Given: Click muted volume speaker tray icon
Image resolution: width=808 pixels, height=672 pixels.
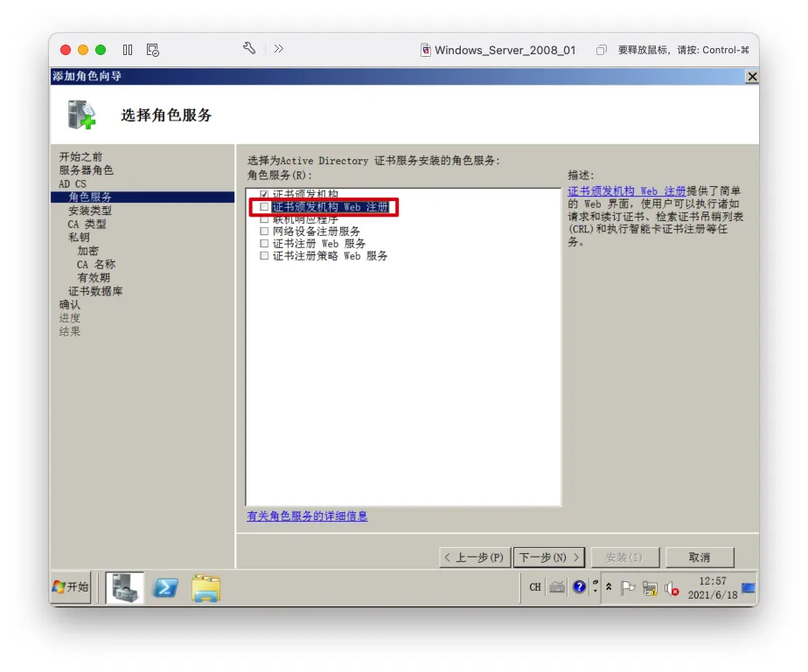Looking at the screenshot, I should pyautogui.click(x=672, y=588).
